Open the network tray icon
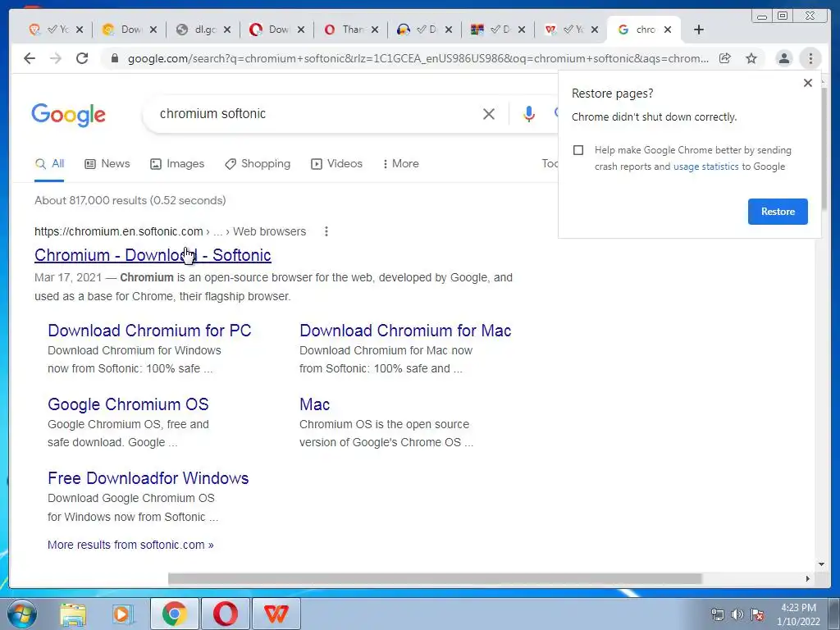 (x=717, y=614)
